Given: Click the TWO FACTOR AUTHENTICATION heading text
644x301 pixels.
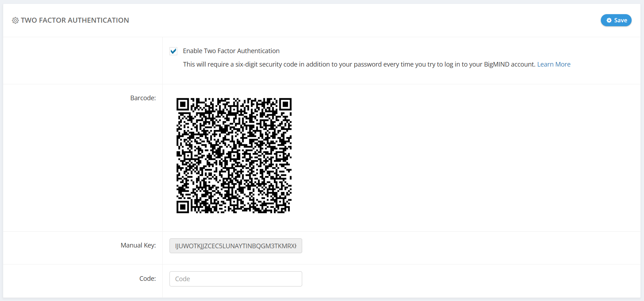Looking at the screenshot, I should [75, 21].
